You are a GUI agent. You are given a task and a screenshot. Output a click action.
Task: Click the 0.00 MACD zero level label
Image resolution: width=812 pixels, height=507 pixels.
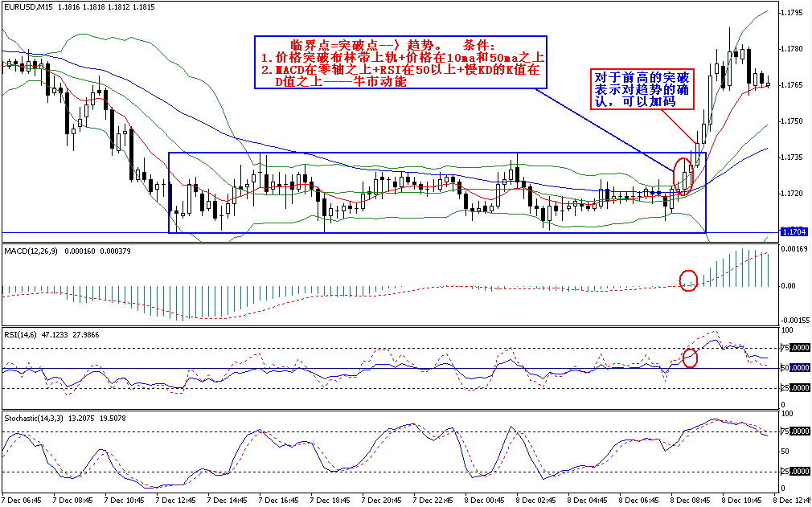click(789, 285)
